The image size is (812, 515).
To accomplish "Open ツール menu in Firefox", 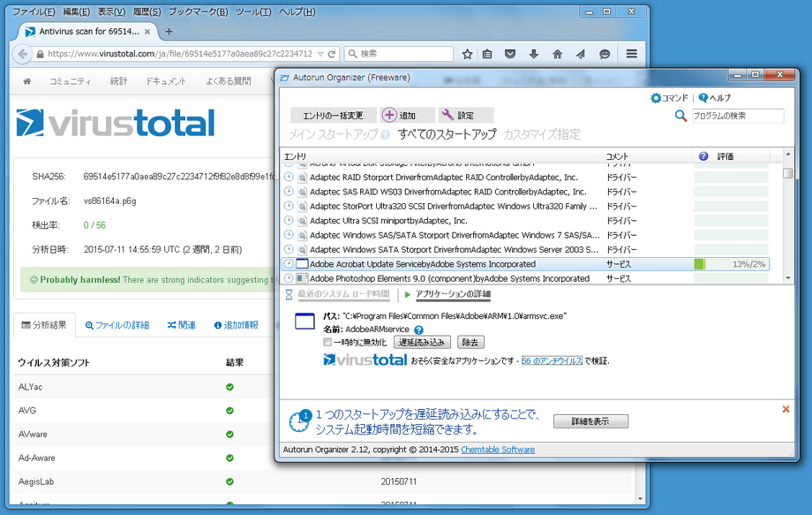I will tap(253, 11).
